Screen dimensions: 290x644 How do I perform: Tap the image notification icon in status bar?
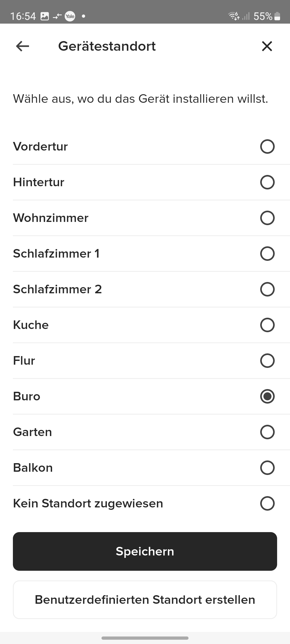click(x=45, y=16)
